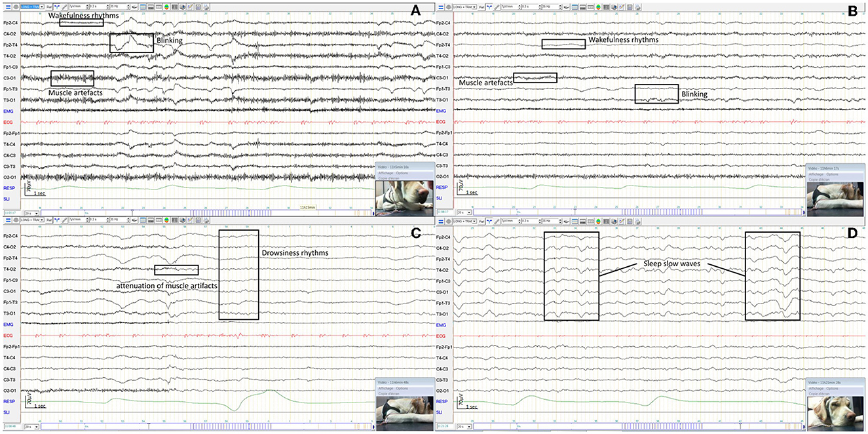Increase the µV/mm sensitivity stepper in panel A
This screenshot has height=434, width=868.
click(87, 5)
